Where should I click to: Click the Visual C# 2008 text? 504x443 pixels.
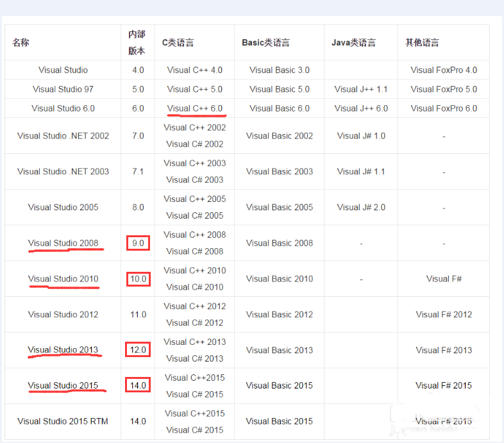point(195,251)
